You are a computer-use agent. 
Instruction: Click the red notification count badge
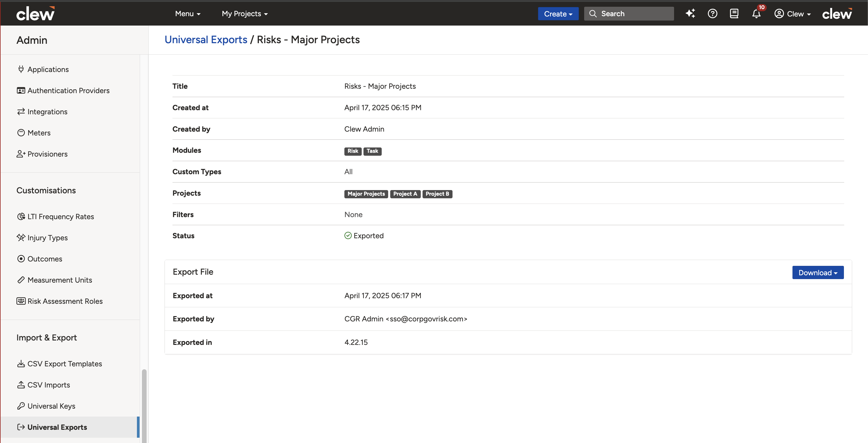pos(762,7)
